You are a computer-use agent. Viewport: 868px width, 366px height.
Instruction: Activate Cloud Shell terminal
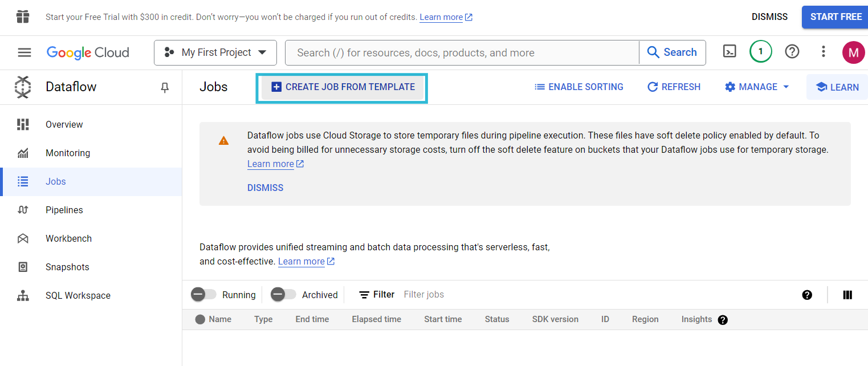[x=730, y=52]
